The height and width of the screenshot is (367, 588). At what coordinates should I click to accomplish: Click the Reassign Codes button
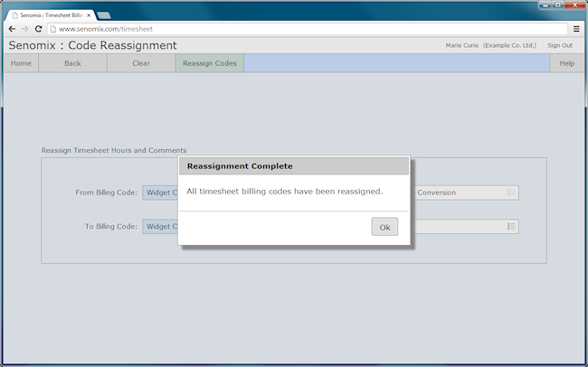coord(210,63)
